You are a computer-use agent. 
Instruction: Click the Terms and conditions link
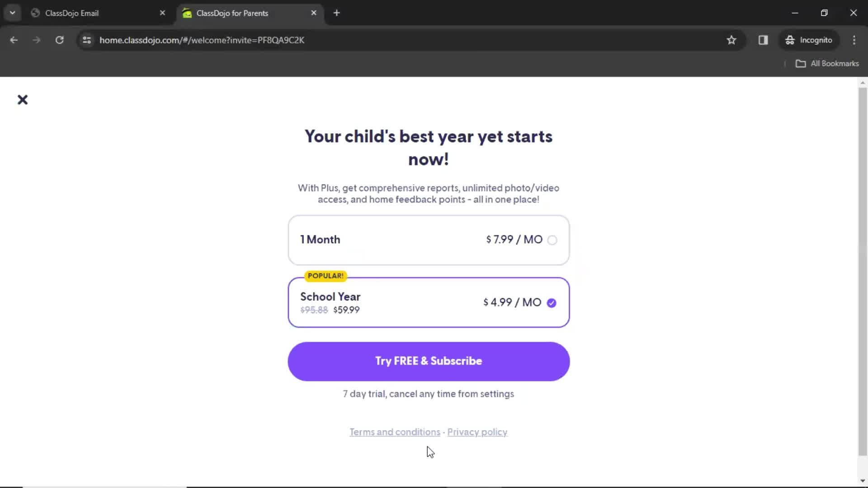pos(395,432)
